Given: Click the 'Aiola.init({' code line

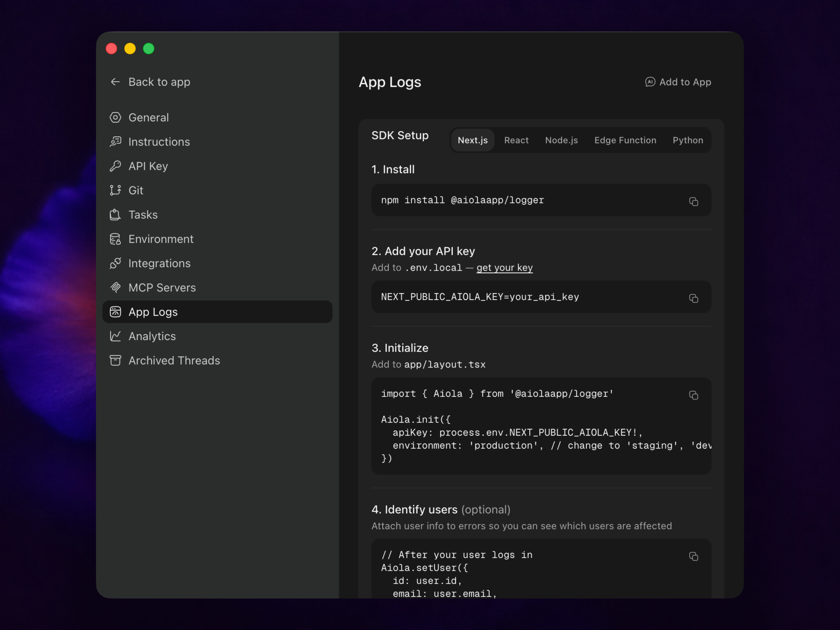Looking at the screenshot, I should coord(416,420).
